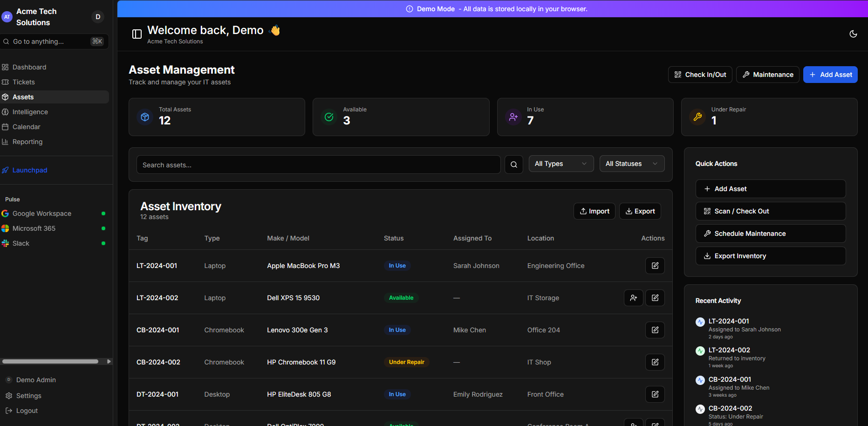
Task: Click the Under Repair status badge
Action: click(407, 362)
